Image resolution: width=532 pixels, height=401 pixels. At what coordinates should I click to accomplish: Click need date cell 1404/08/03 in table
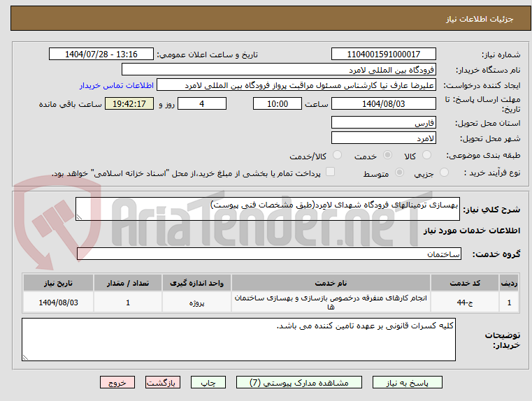pyautogui.click(x=58, y=302)
